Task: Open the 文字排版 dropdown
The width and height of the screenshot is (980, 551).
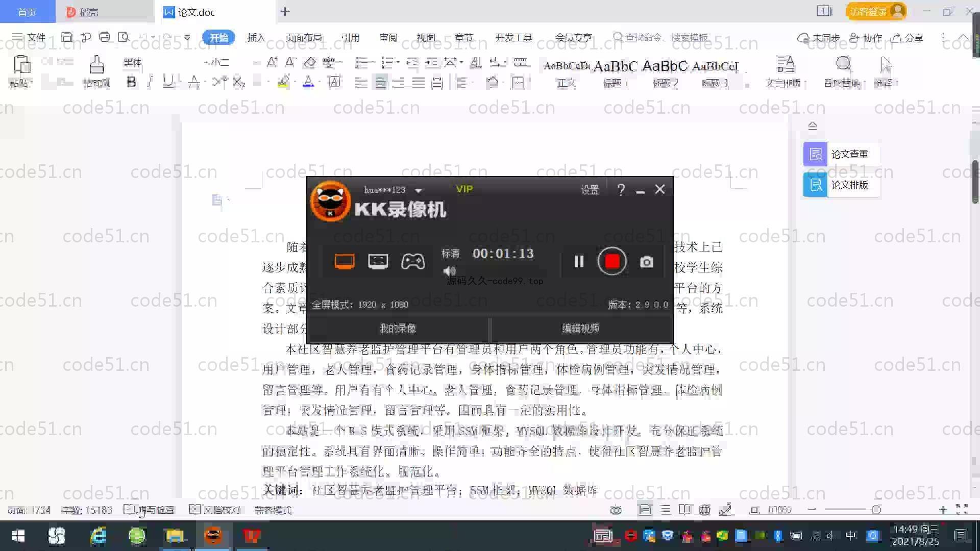Action: pyautogui.click(x=785, y=71)
